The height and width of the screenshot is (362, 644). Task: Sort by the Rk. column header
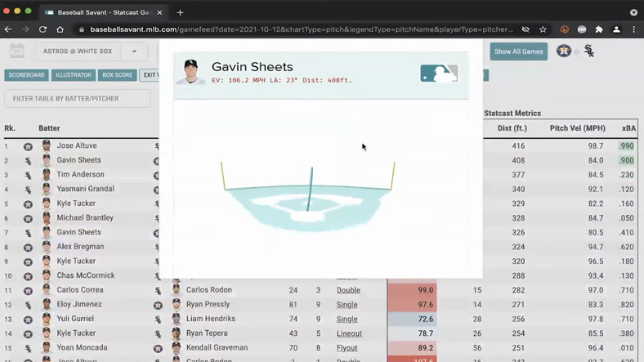(10, 128)
